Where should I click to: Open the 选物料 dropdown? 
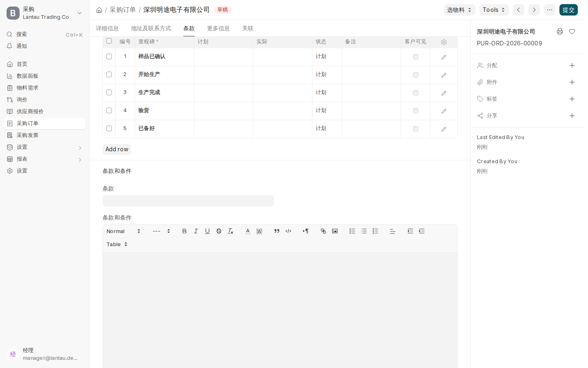pyautogui.click(x=459, y=10)
